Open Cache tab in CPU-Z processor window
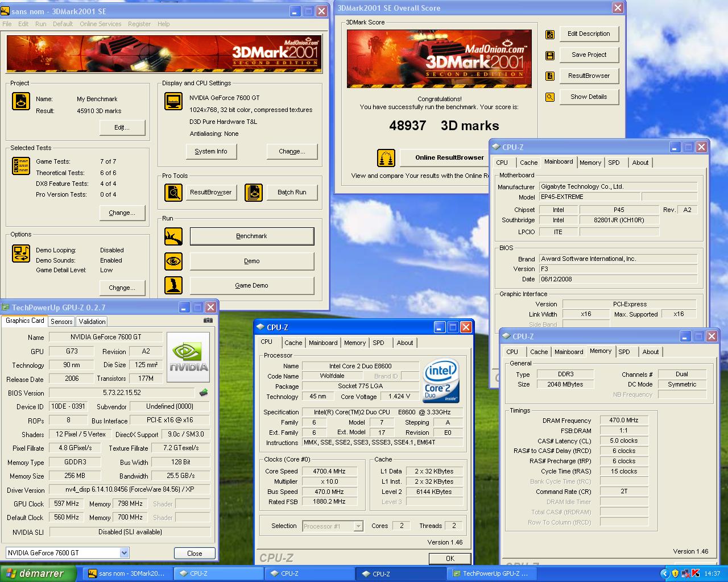728x582 pixels. [293, 343]
